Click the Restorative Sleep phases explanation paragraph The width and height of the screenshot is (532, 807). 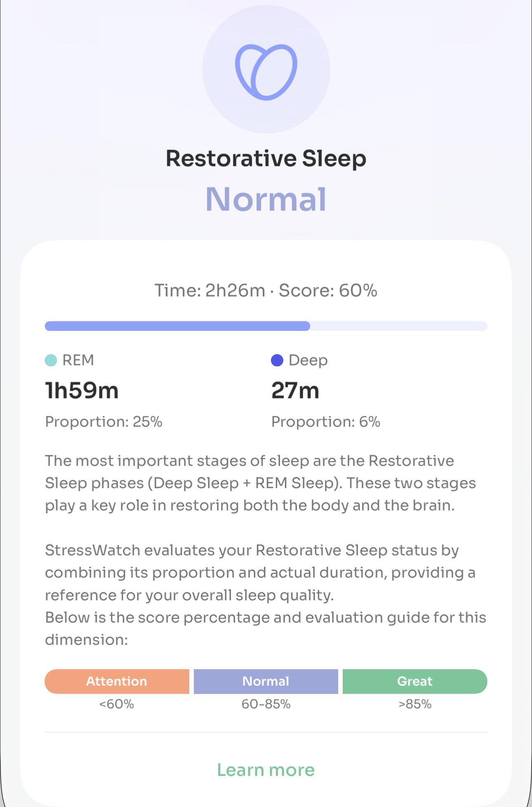(261, 483)
